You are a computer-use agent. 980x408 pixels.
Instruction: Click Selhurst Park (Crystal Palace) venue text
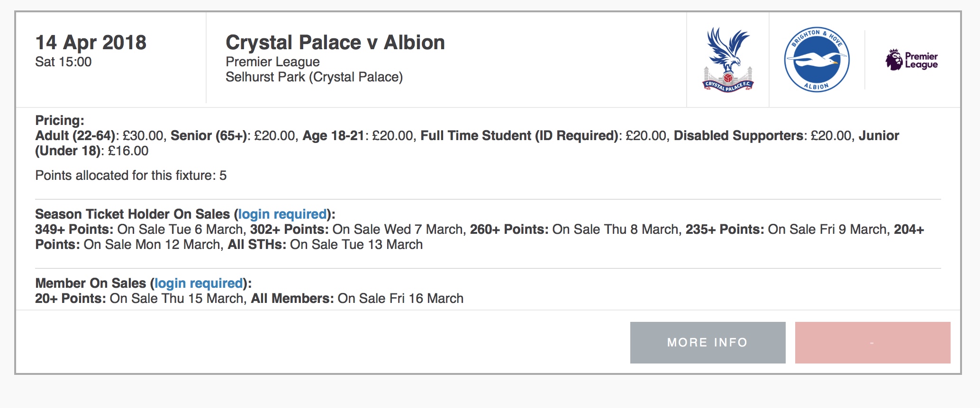[x=314, y=77]
